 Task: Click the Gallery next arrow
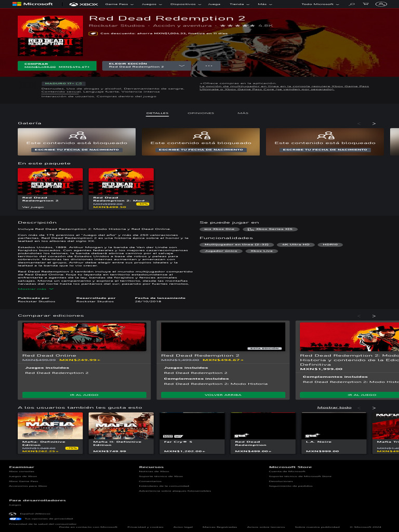pyautogui.click(x=374, y=124)
